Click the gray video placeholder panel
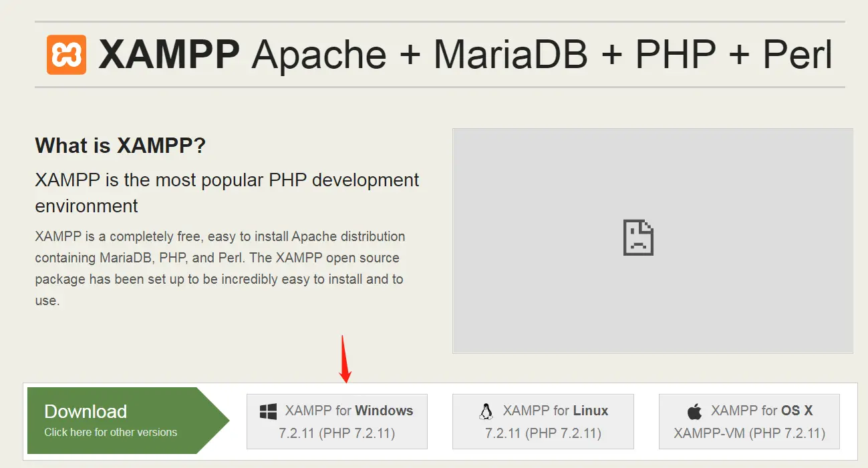The width and height of the screenshot is (868, 468). pos(653,240)
